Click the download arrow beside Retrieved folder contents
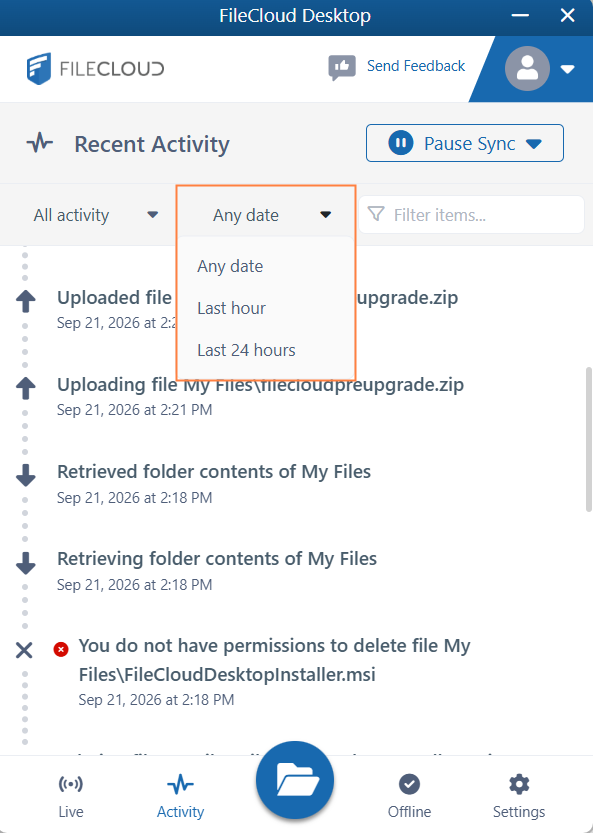The width and height of the screenshot is (593, 833). [x=26, y=475]
